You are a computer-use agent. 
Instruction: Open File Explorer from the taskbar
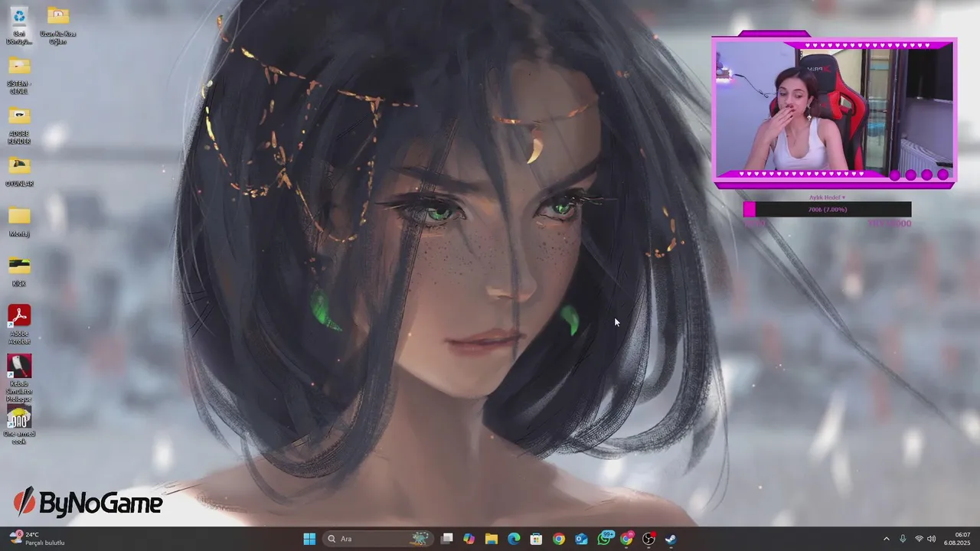[x=492, y=539]
